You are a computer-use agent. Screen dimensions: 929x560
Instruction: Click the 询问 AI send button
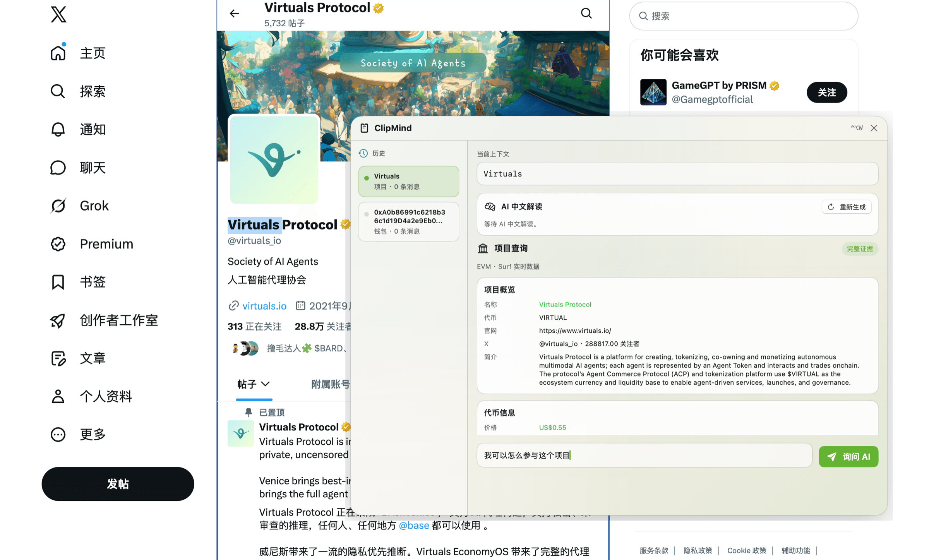pyautogui.click(x=848, y=456)
